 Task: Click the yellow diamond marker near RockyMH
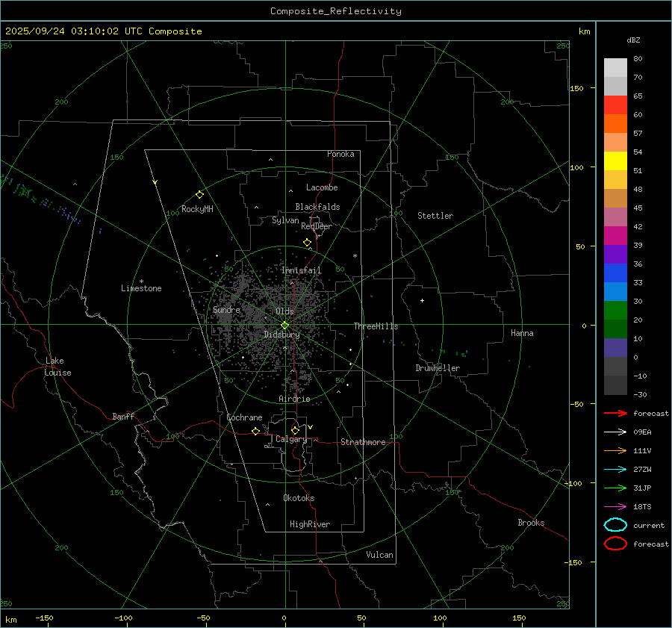(x=199, y=194)
